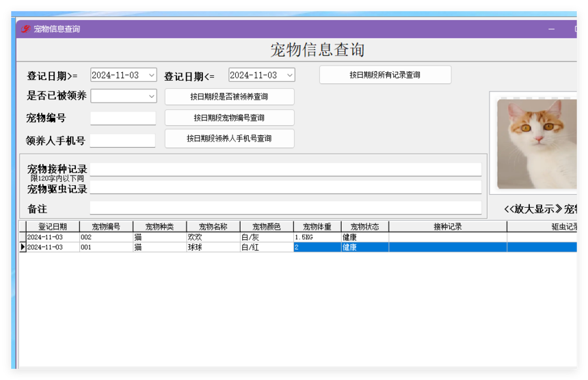This screenshot has width=588, height=380.
Task: Click the 宠物状态 column header
Action: tap(365, 226)
